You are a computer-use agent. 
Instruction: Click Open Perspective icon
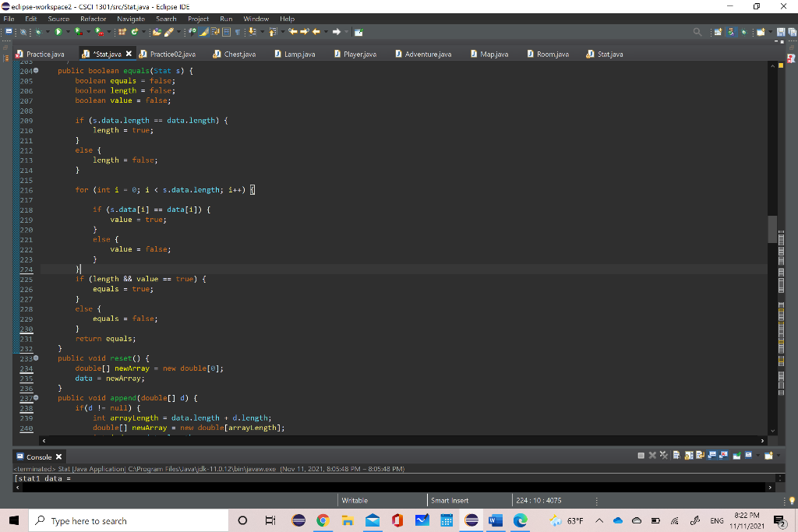click(718, 32)
